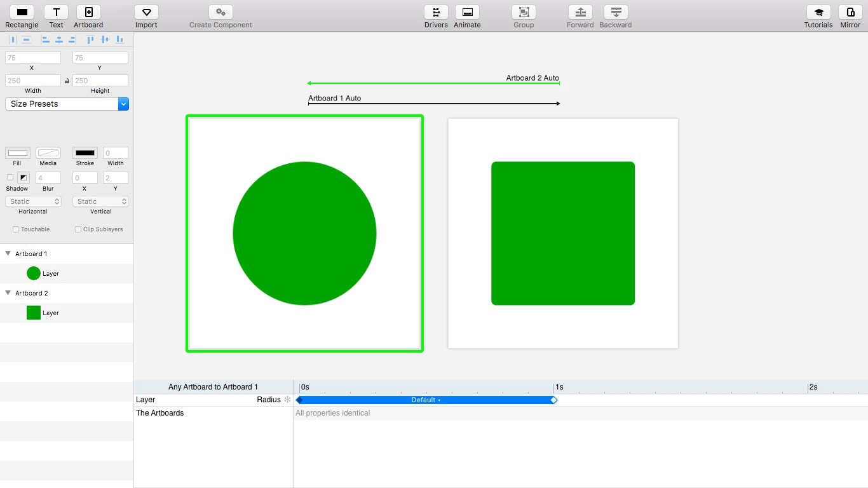868x488 pixels.
Task: Send layer Backward
Action: click(x=616, y=12)
